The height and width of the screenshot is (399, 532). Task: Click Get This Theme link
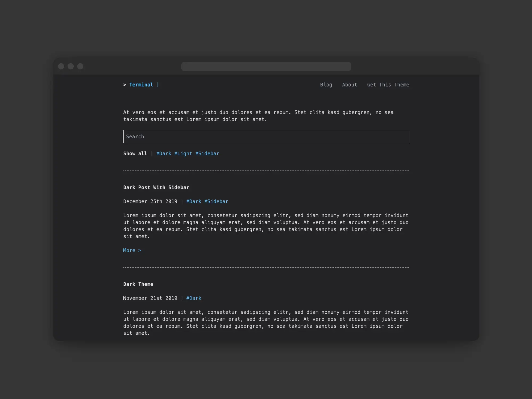pyautogui.click(x=388, y=85)
